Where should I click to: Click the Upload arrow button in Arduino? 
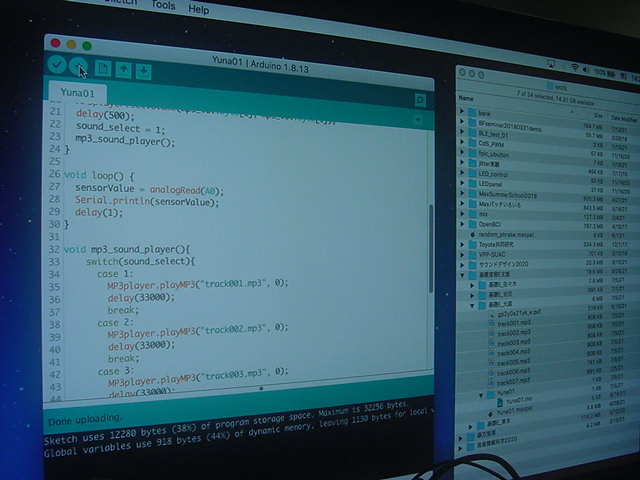(x=78, y=67)
